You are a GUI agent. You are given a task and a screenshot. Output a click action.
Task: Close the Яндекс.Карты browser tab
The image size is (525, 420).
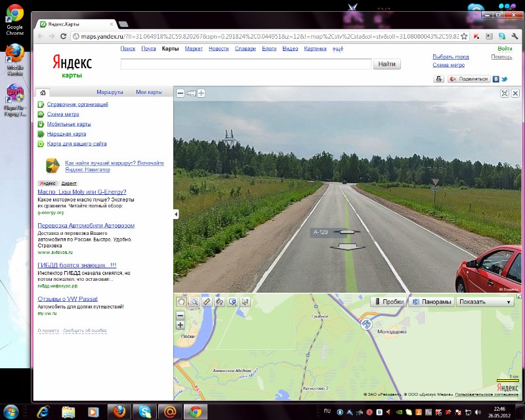pyautogui.click(x=112, y=24)
